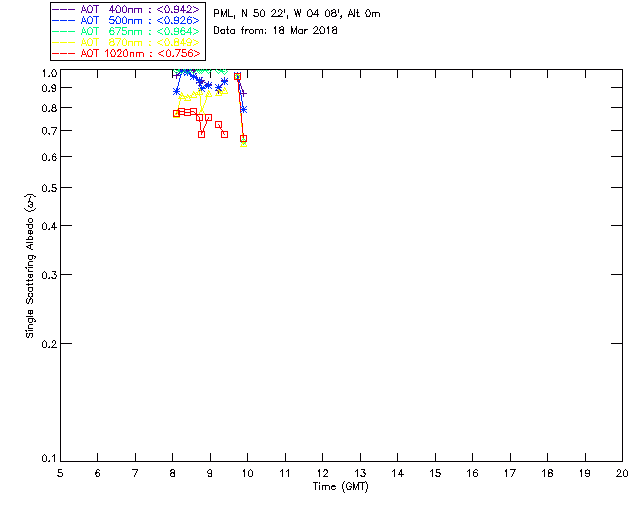Click the 400nm average value <0.942>
The height and width of the screenshot is (512, 640).
178,9
